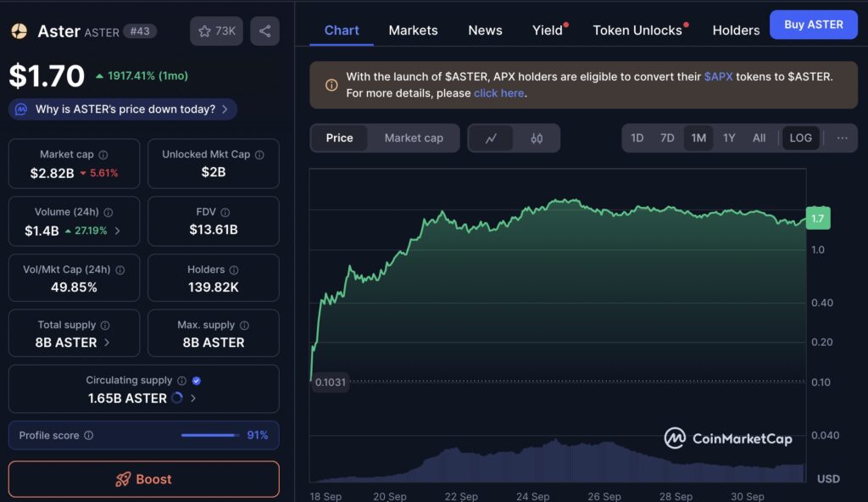Open the Markets tab

(413, 31)
